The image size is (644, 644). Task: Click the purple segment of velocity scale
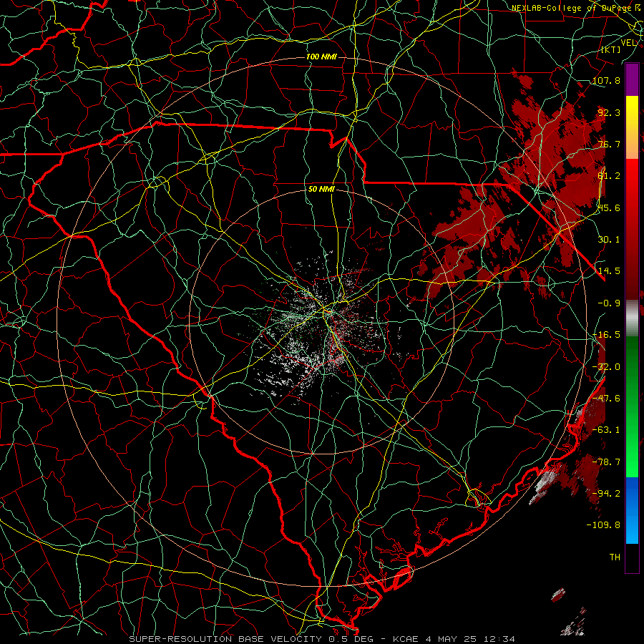point(632,80)
